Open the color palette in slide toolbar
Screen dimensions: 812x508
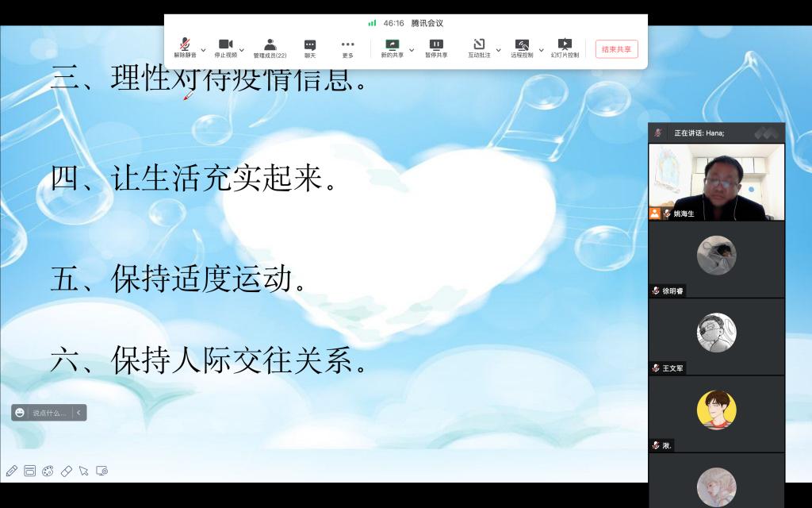[48, 471]
